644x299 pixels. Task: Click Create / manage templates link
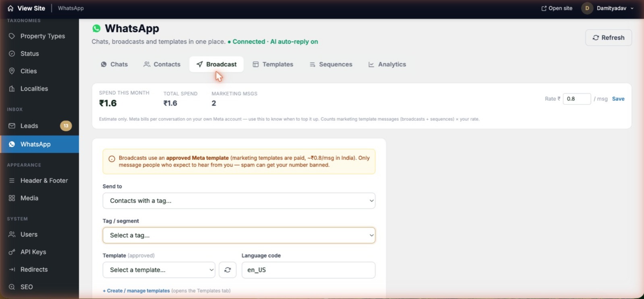(x=136, y=291)
